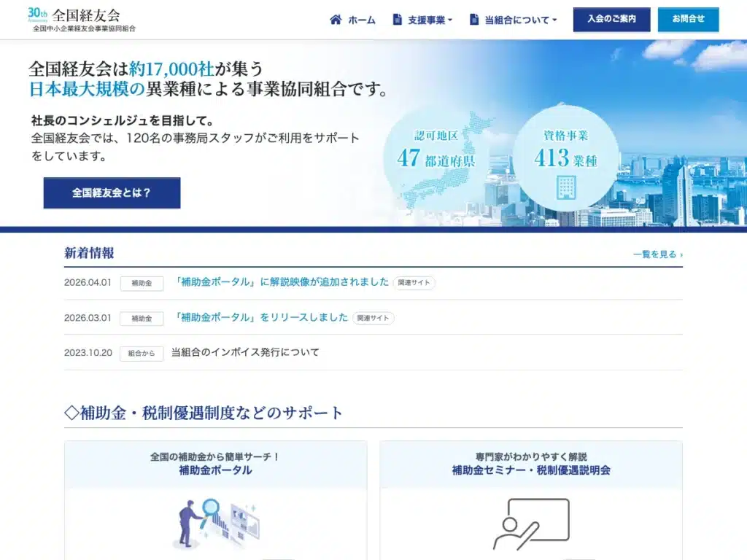Click the 新着情報 heading
This screenshot has height=560, width=747.
[89, 253]
